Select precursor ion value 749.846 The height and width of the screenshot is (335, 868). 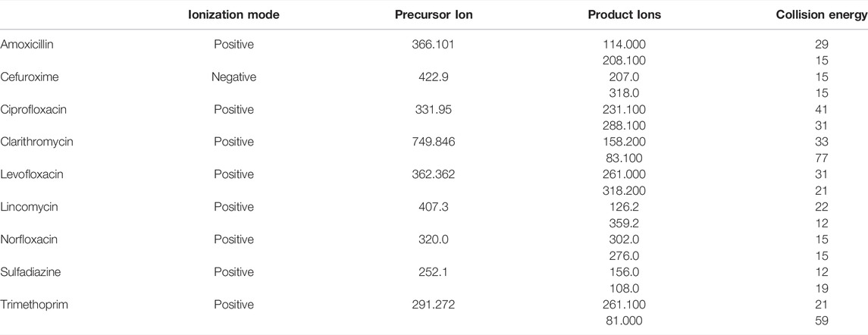(434, 142)
